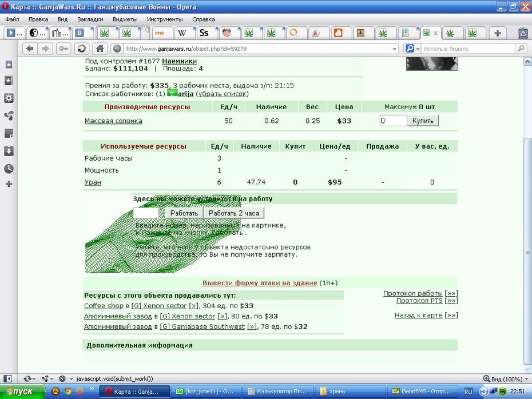Open the Протокол PTS link

click(x=419, y=301)
